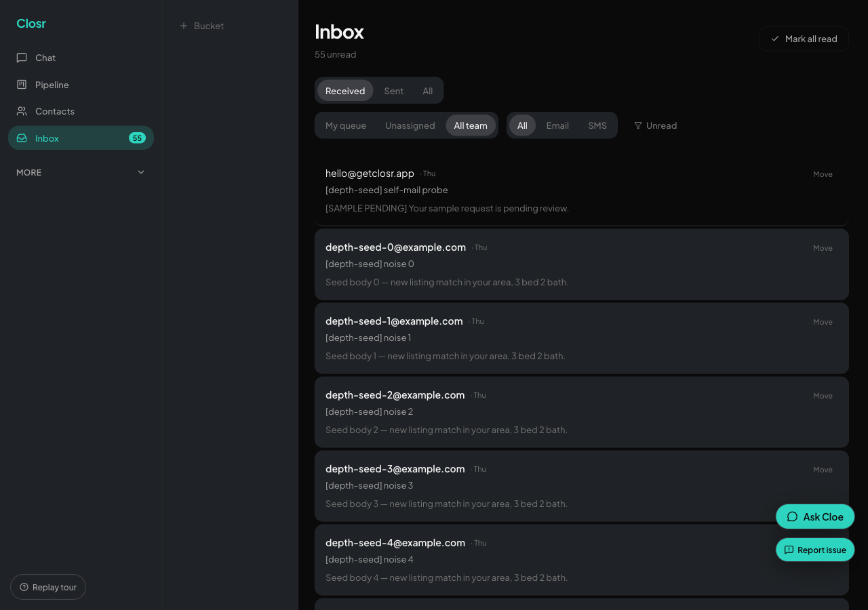
Task: Filter by My queue
Action: [x=346, y=125]
